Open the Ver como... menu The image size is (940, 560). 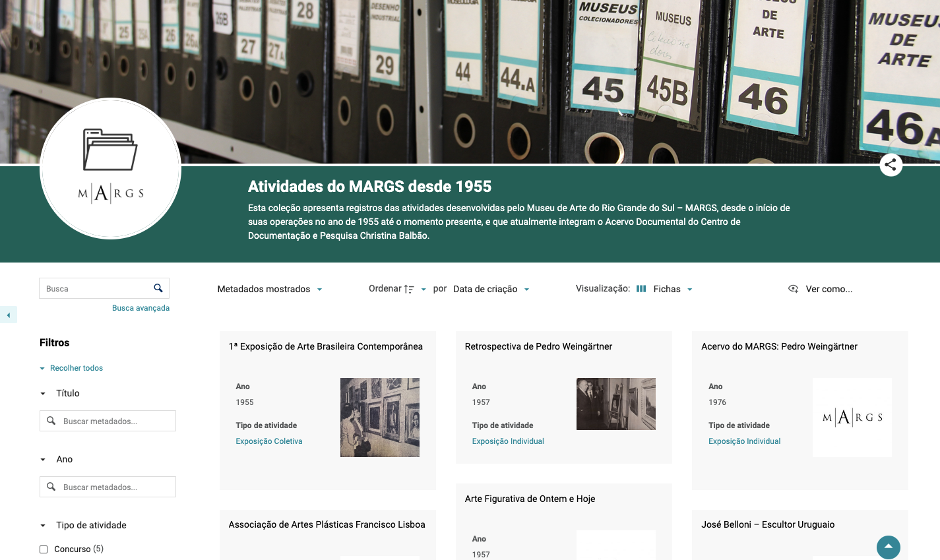coord(820,289)
